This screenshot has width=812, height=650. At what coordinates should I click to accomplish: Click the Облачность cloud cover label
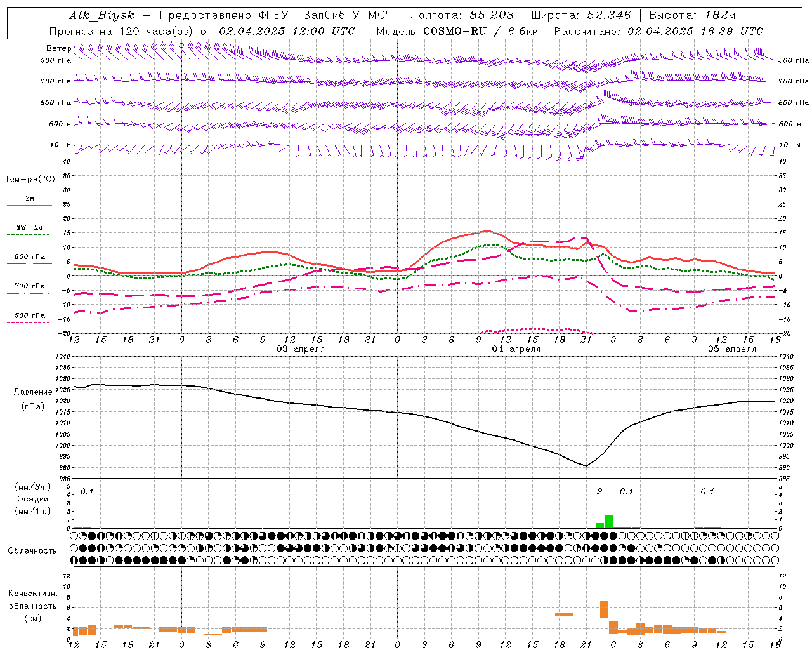point(32,551)
